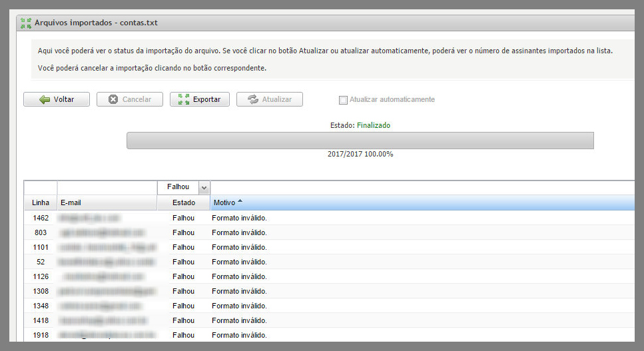Click the Atualizar refresh button
Screen dimensions: 644x351
[x=270, y=99]
